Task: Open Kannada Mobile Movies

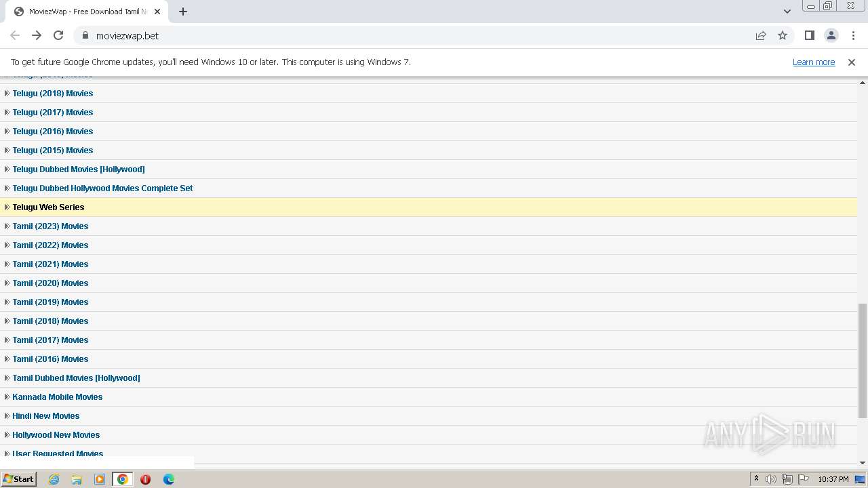Action: click(58, 397)
